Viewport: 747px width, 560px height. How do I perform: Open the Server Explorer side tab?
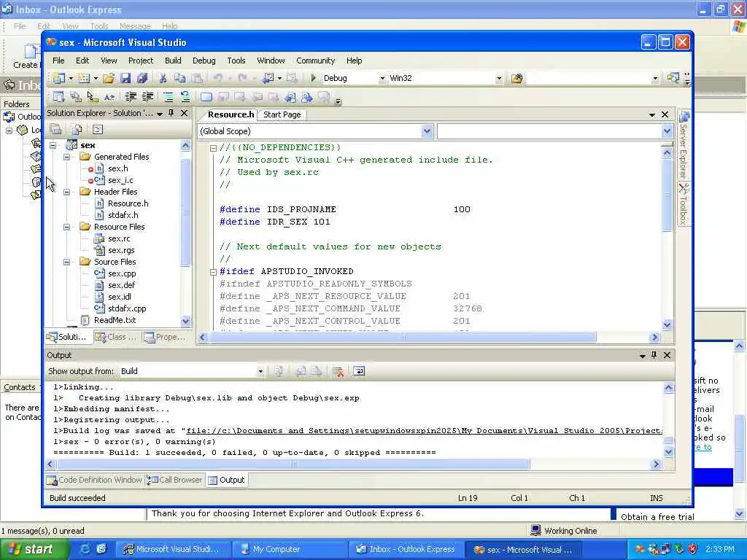click(684, 145)
